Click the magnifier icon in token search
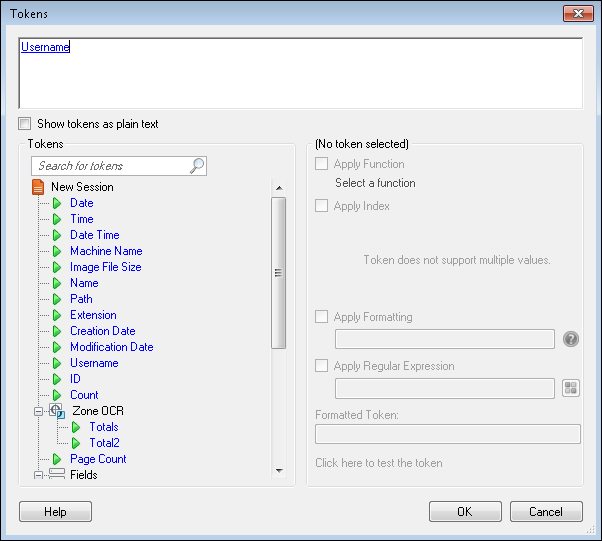The image size is (602, 541). 197,166
